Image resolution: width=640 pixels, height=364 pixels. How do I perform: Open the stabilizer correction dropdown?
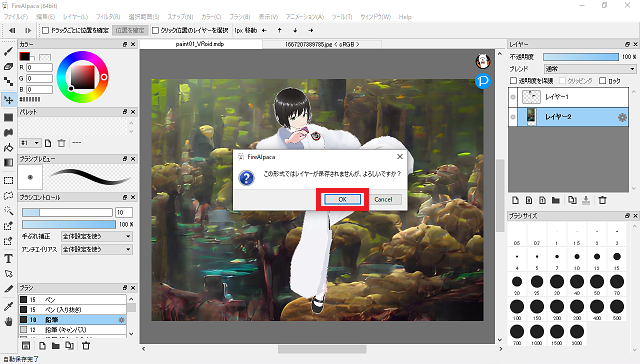click(x=97, y=236)
